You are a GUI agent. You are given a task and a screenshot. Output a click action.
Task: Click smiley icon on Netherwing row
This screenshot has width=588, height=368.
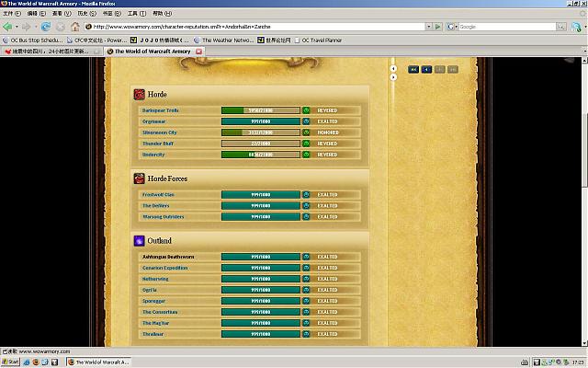click(306, 279)
